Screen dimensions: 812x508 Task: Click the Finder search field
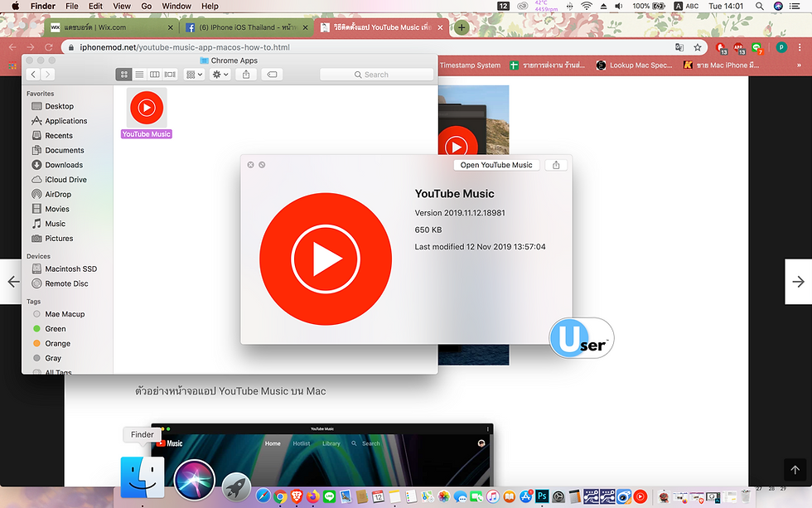click(x=376, y=75)
